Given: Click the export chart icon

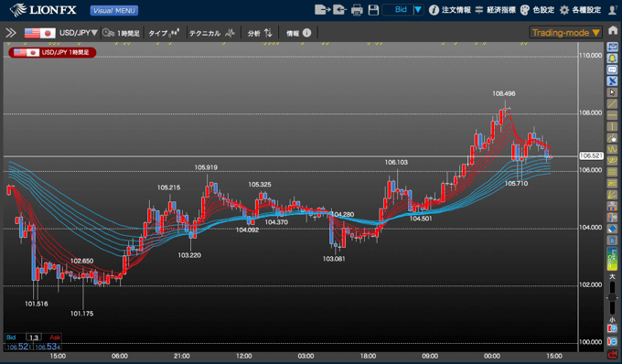Looking at the screenshot, I should coord(322,9).
